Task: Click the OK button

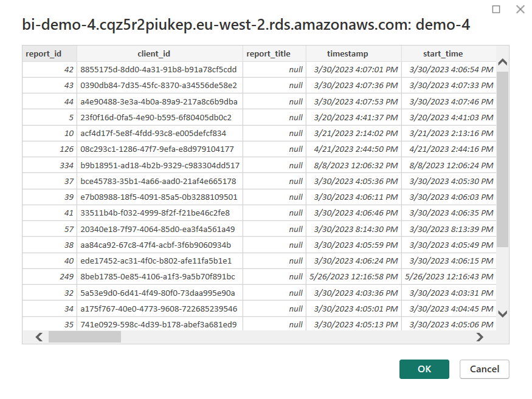Action: pyautogui.click(x=424, y=369)
